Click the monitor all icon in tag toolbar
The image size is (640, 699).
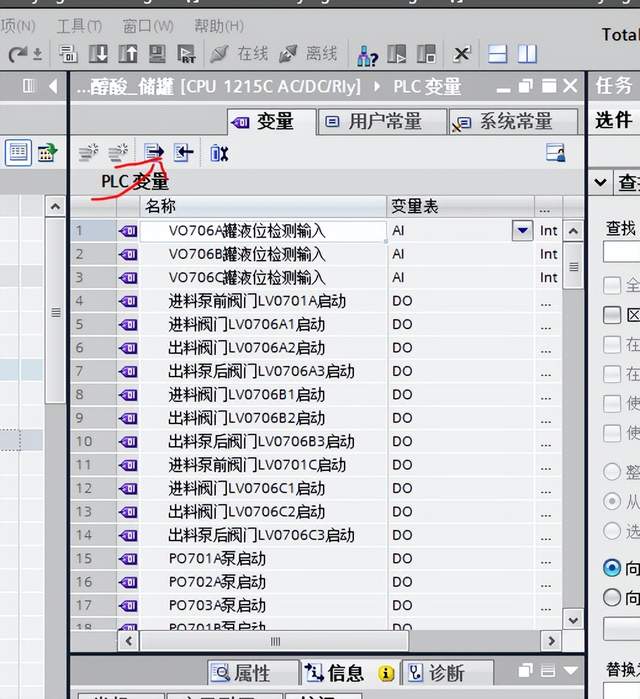click(x=219, y=152)
